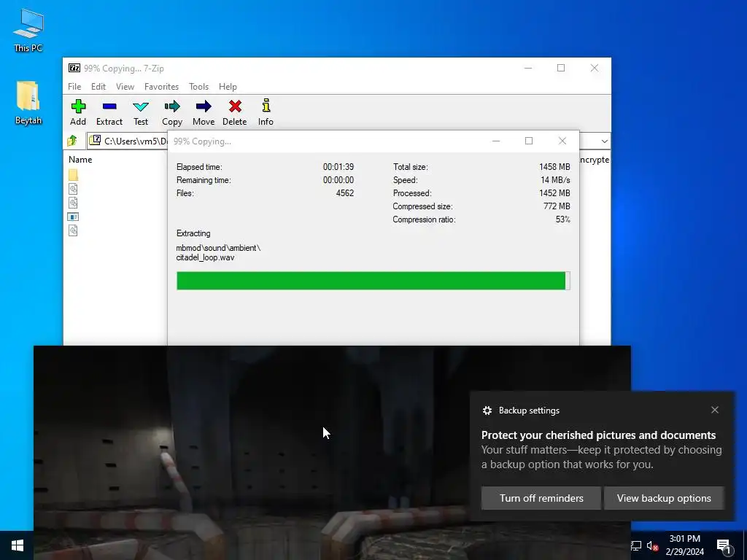Select the blue-striped file icon in file list
This screenshot has width=747, height=560.
point(73,217)
